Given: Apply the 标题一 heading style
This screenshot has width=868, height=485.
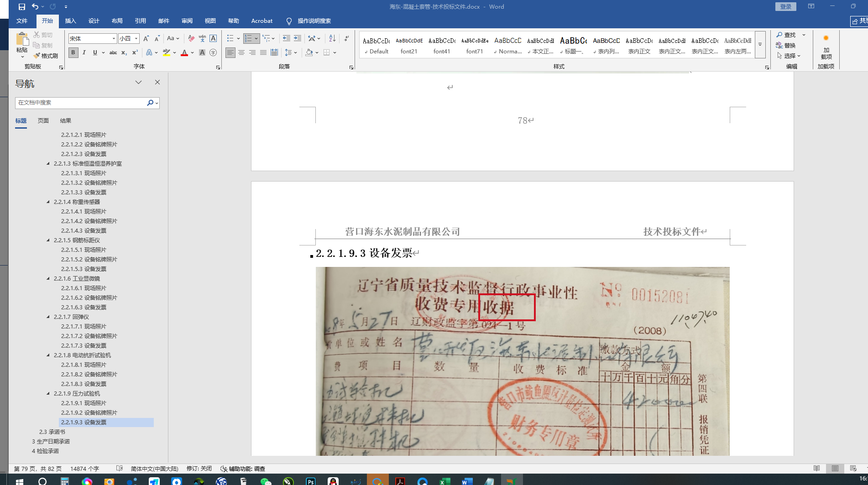Looking at the screenshot, I should tap(573, 44).
